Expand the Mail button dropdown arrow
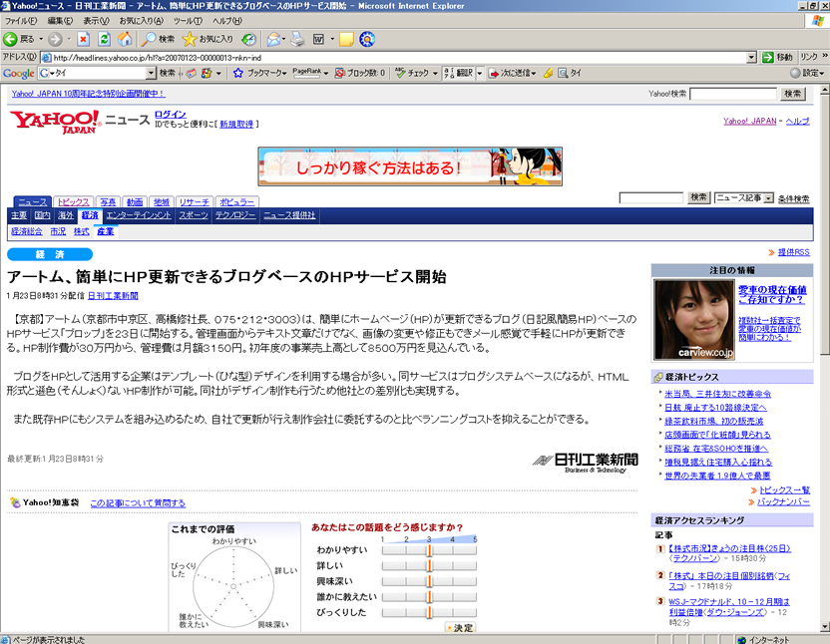This screenshot has height=644, width=830. 283,39
